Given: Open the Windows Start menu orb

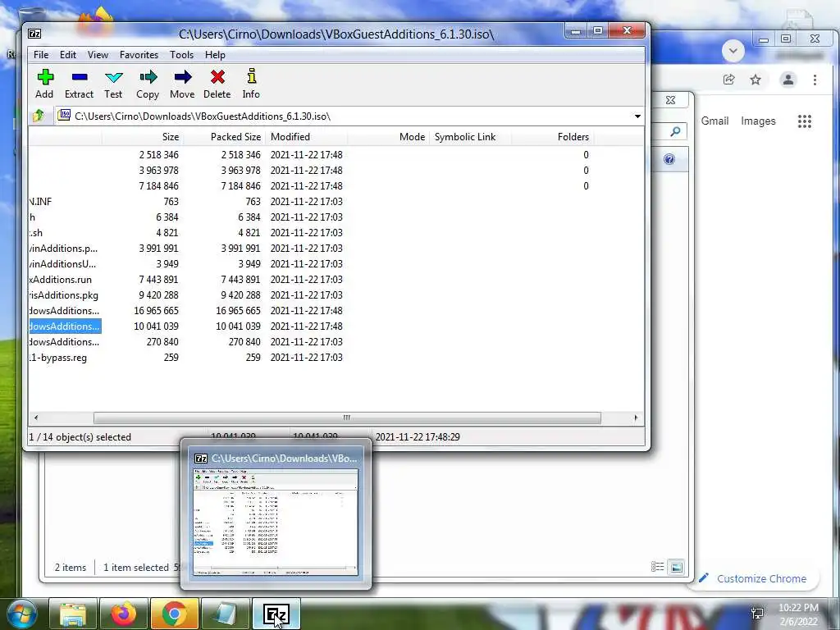Looking at the screenshot, I should 22,614.
